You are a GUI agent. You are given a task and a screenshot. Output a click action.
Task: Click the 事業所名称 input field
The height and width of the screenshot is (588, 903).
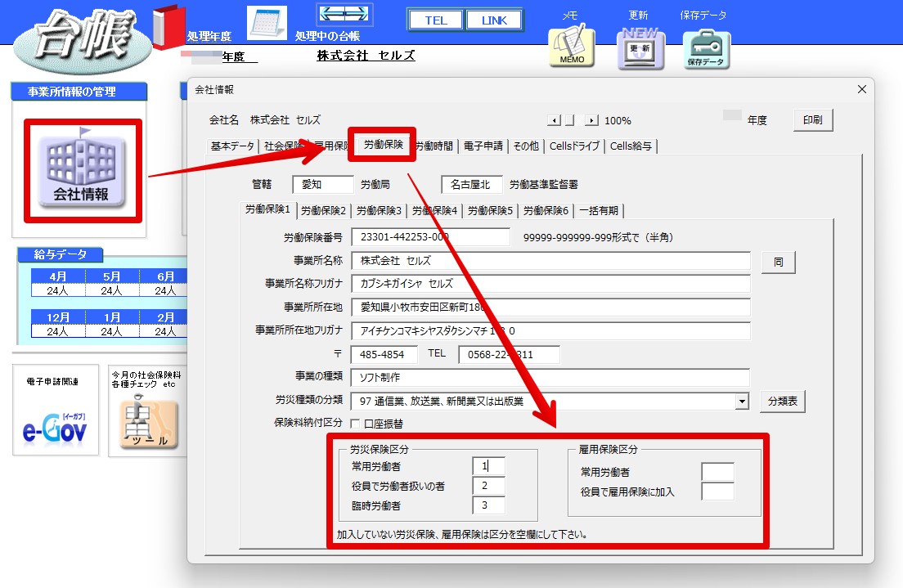point(550,260)
